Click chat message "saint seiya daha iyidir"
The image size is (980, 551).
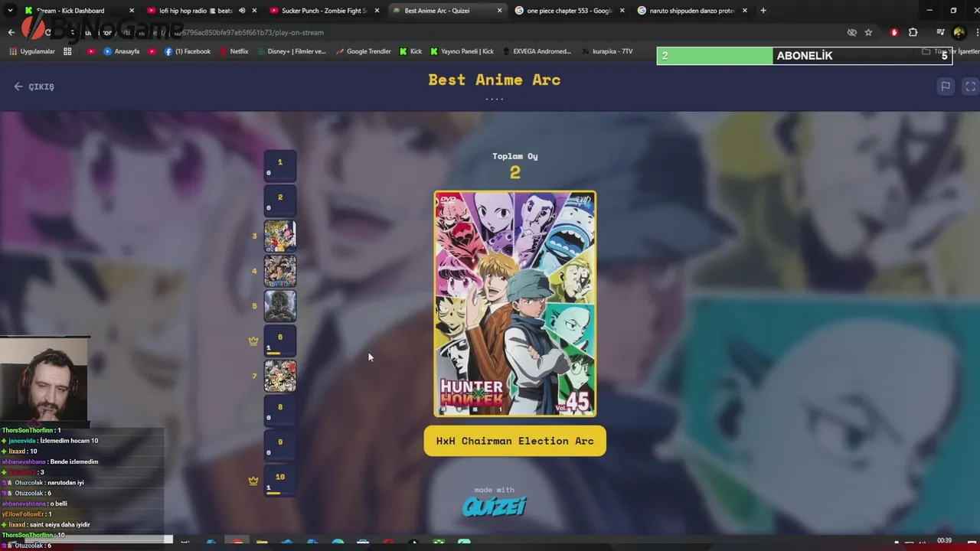pos(60,525)
